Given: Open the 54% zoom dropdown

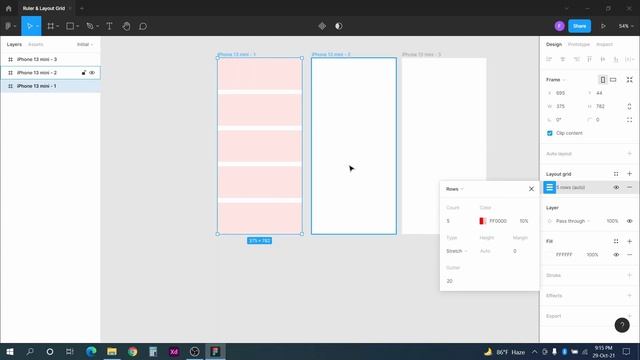Looking at the screenshot, I should coord(626,26).
